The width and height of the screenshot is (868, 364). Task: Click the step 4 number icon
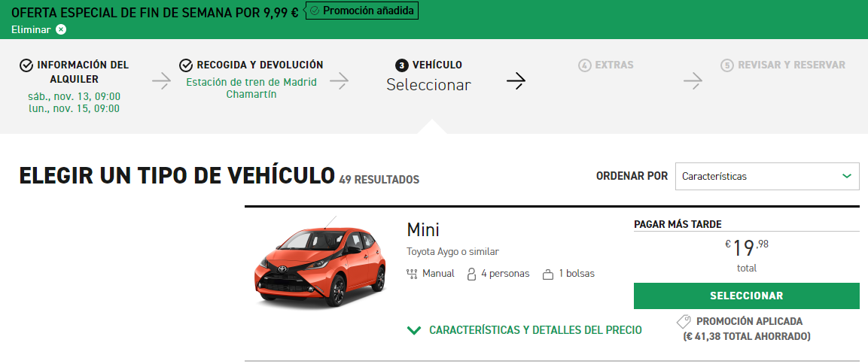pos(585,65)
